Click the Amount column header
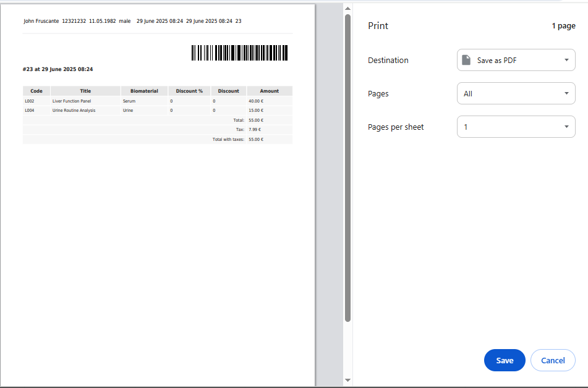 (269, 91)
